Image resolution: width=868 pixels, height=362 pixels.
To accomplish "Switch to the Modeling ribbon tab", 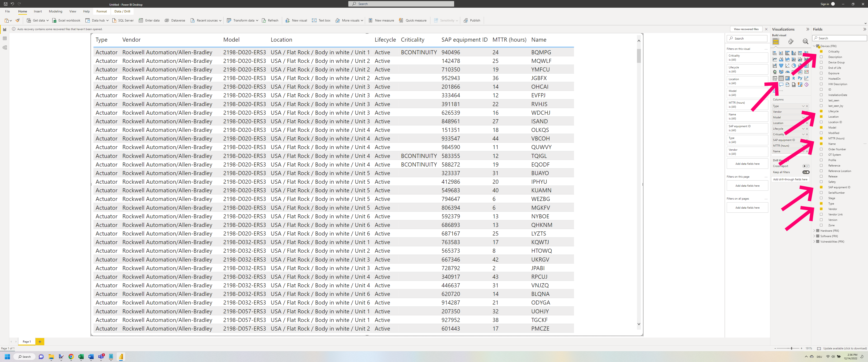I will 56,12.
